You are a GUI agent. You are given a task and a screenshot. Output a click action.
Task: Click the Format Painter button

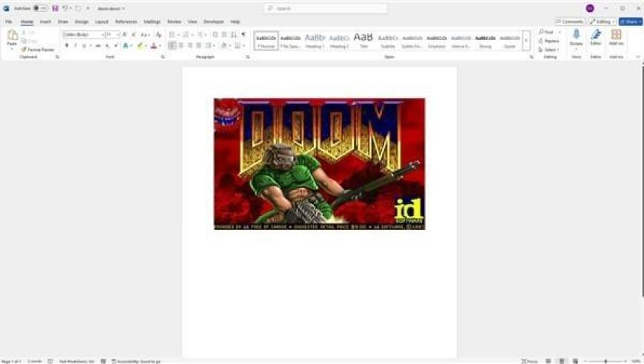pos(37,50)
